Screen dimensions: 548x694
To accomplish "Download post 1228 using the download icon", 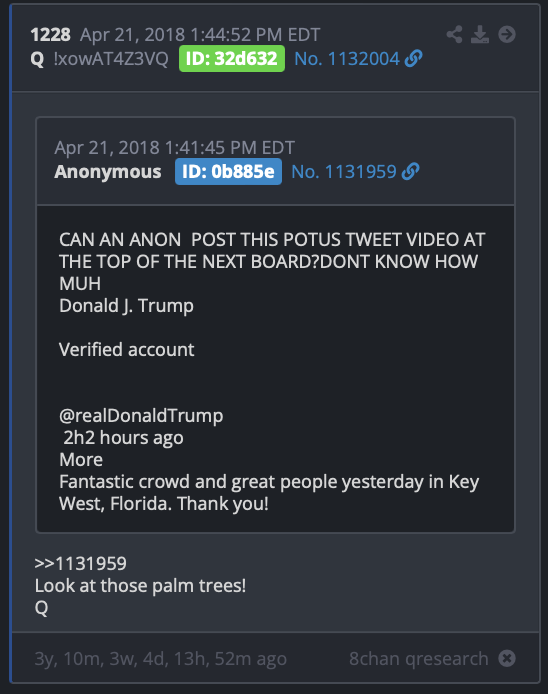I will (480, 35).
